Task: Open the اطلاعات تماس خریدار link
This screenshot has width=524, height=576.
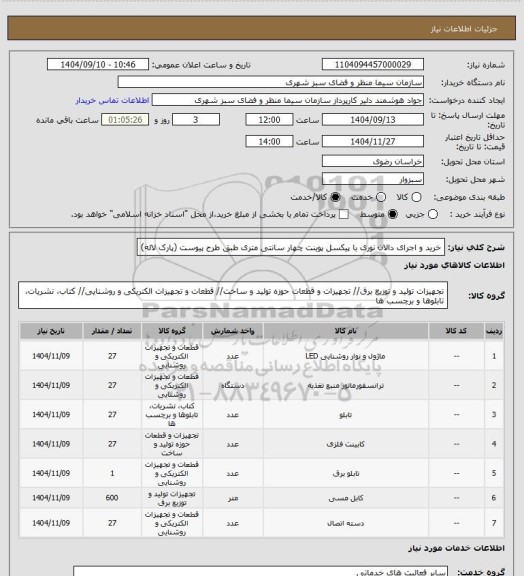Action: pos(112,100)
